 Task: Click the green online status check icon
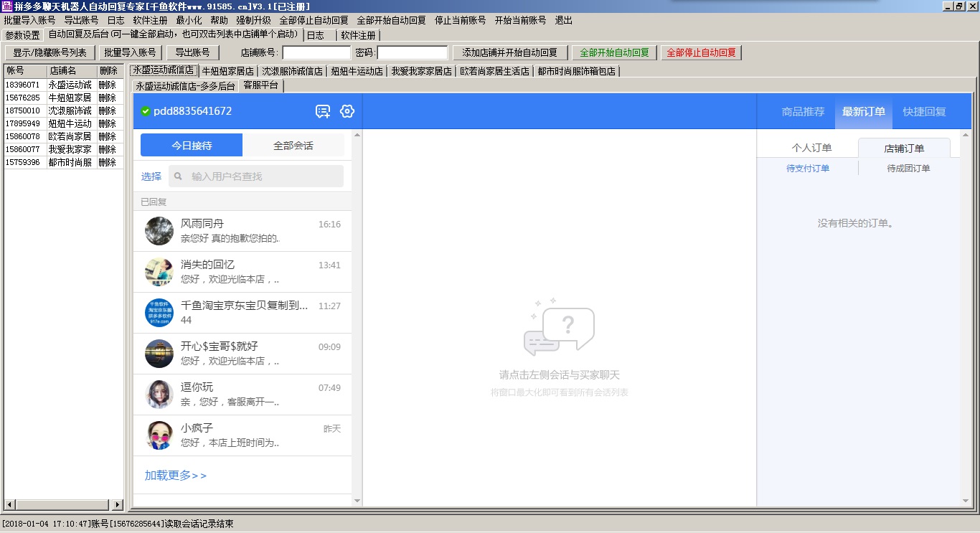pyautogui.click(x=146, y=111)
